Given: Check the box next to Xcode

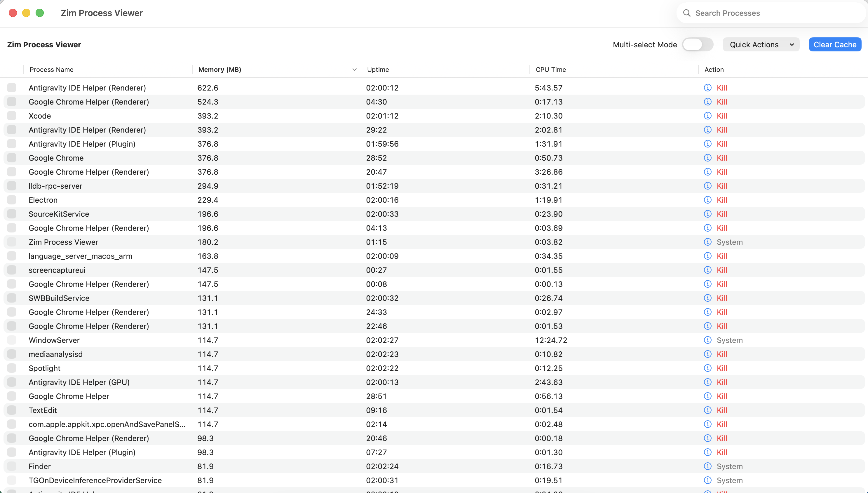Looking at the screenshot, I should [12, 116].
